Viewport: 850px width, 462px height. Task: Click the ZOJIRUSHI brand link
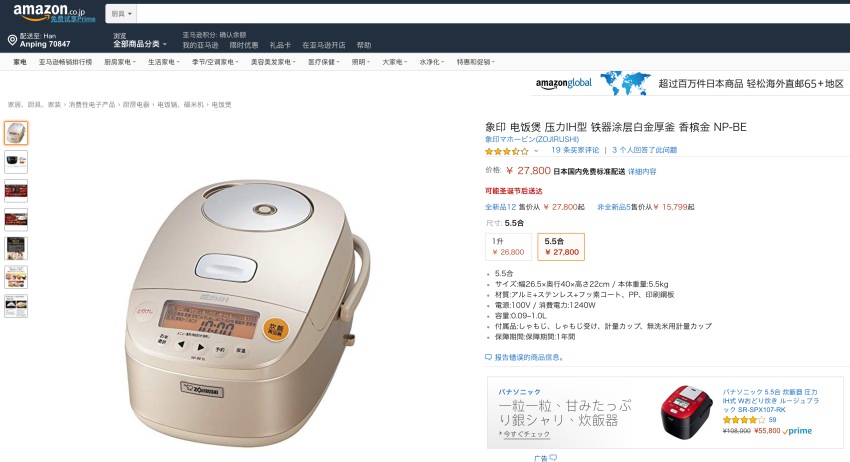coord(532,139)
